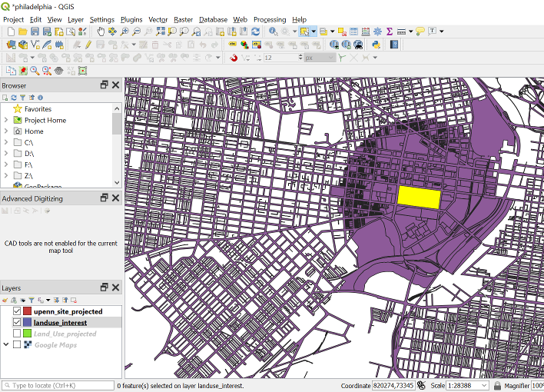Open the Python Console icon
Screen dimensions: 544x392
tap(376, 45)
